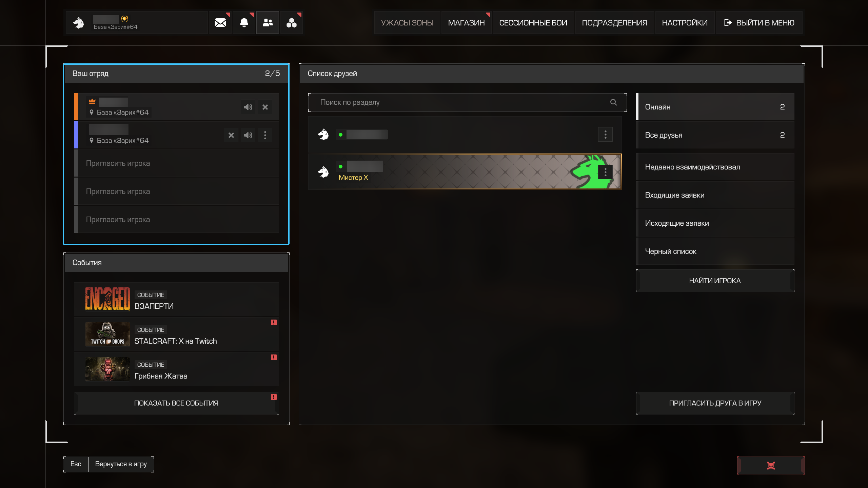
Task: Open the Грибная Жатва event thumbnail
Action: [x=107, y=369]
